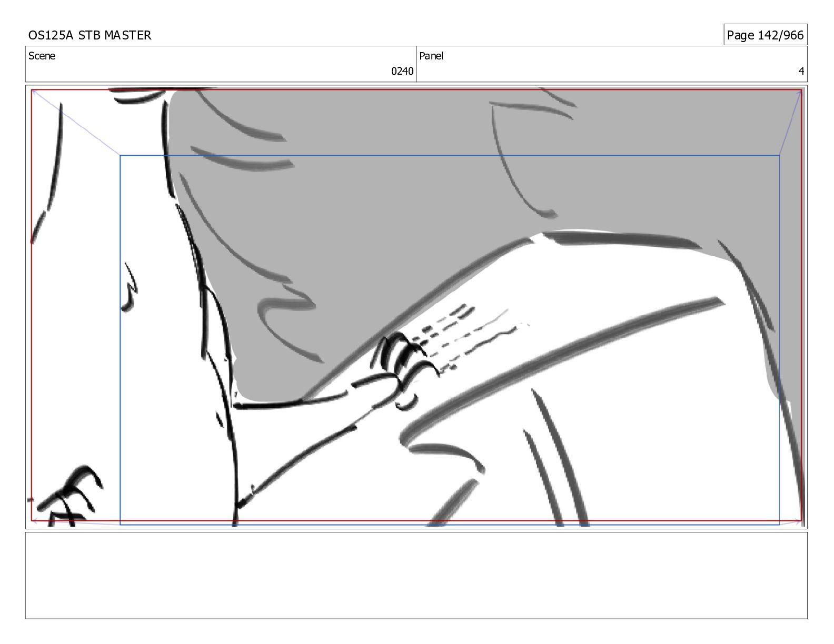The height and width of the screenshot is (644, 834).
Task: Click the storyboard drawing thumbnail
Action: 416,307
